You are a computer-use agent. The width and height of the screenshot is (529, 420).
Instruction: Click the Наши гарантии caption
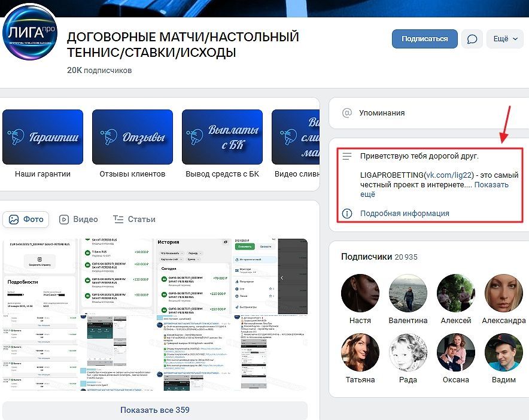42,174
